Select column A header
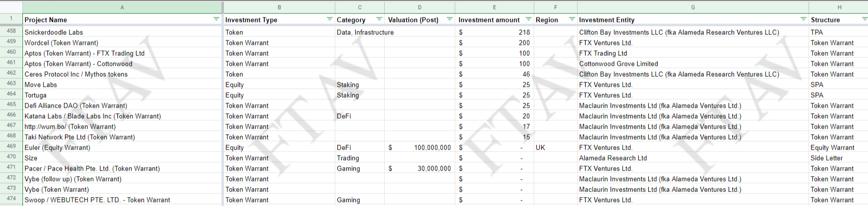This screenshot has width=868, height=206. (x=122, y=7)
